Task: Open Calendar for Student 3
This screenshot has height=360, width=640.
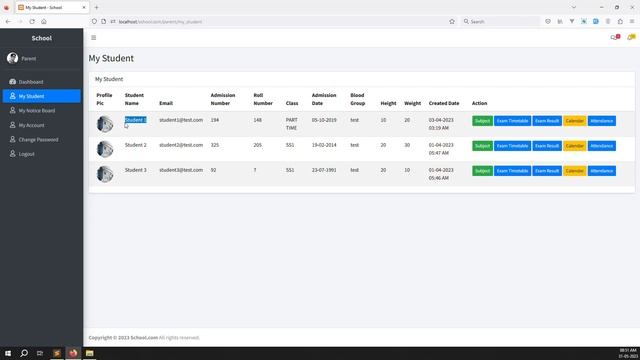Action: [x=574, y=171]
